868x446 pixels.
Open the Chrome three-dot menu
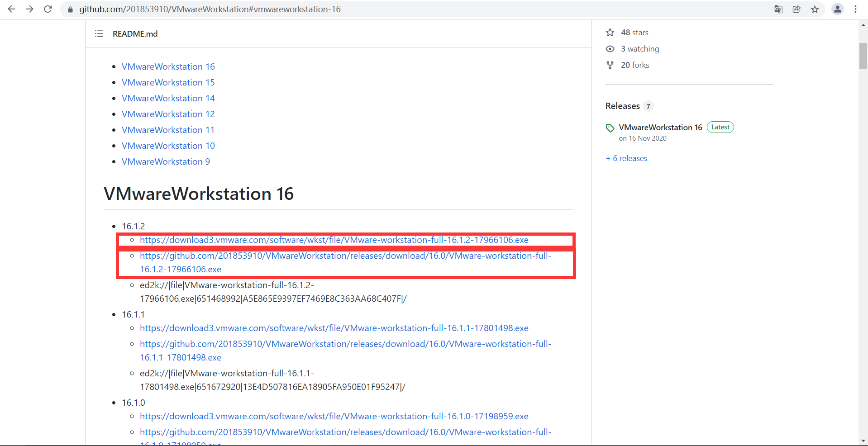click(856, 9)
